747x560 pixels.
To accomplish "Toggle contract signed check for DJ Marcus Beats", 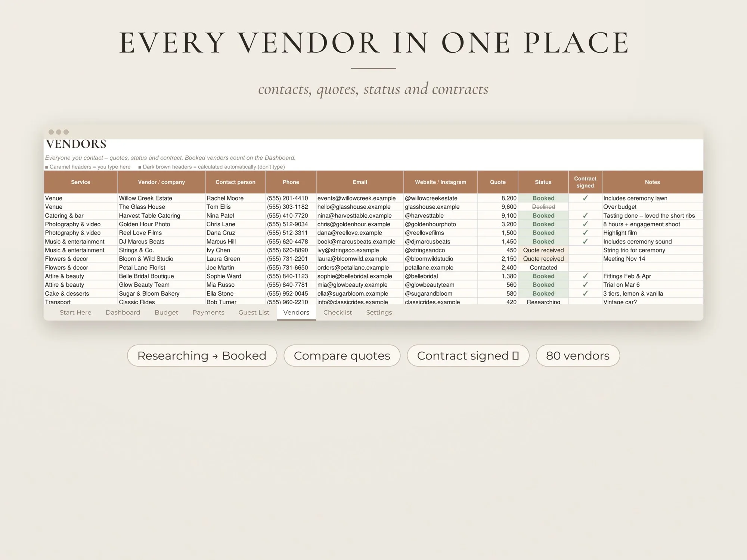I will pos(585,242).
